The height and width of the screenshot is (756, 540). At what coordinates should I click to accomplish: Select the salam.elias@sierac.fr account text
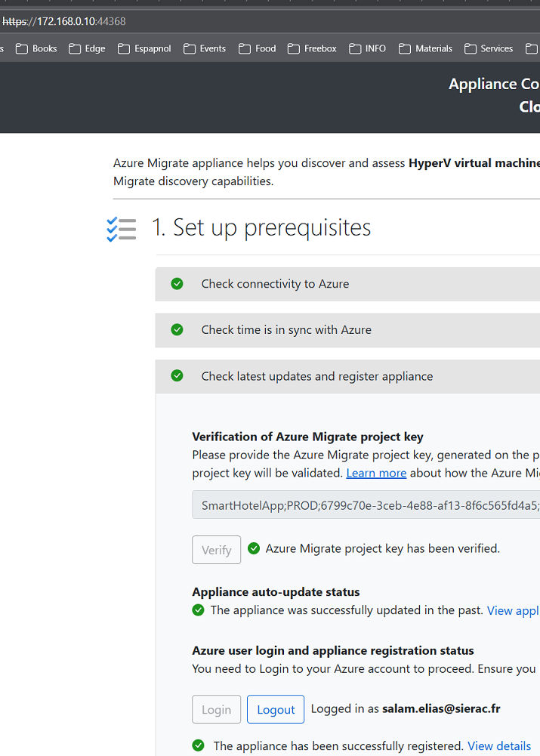pos(441,708)
